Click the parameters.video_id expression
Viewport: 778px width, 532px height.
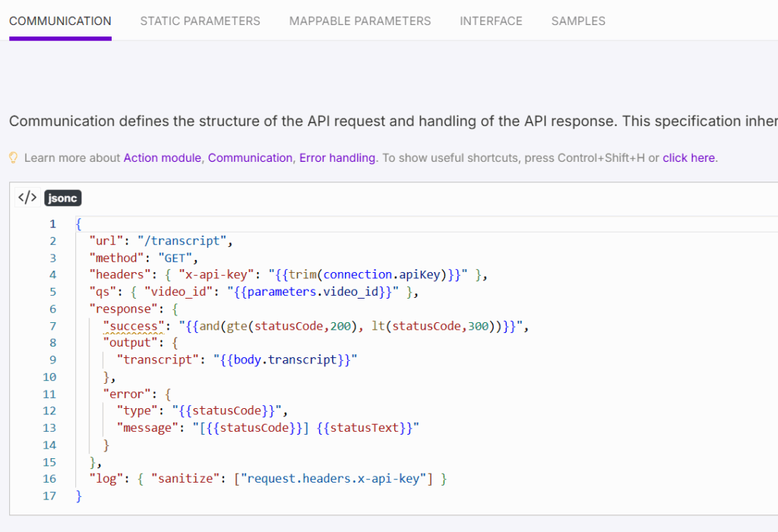(313, 292)
